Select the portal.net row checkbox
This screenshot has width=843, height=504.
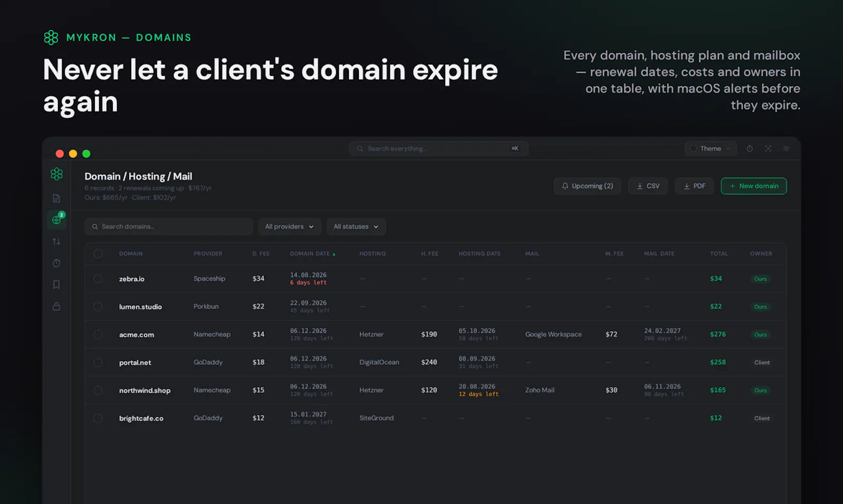[x=98, y=362]
